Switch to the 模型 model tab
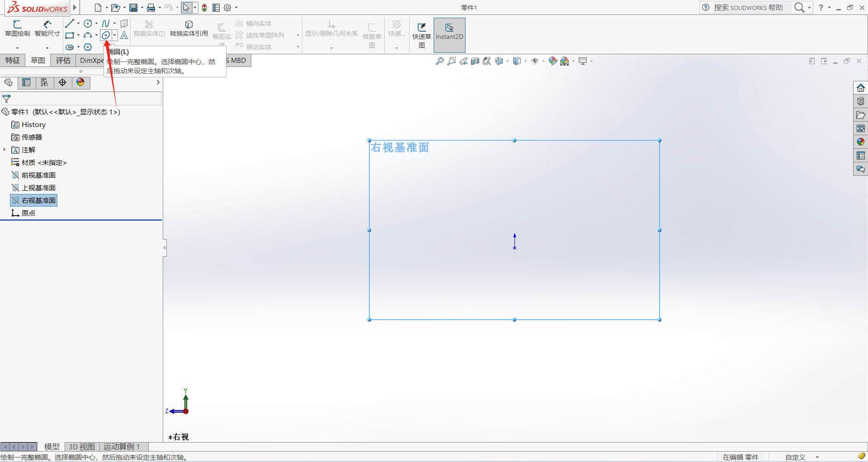The width and height of the screenshot is (868, 462). pos(52,447)
